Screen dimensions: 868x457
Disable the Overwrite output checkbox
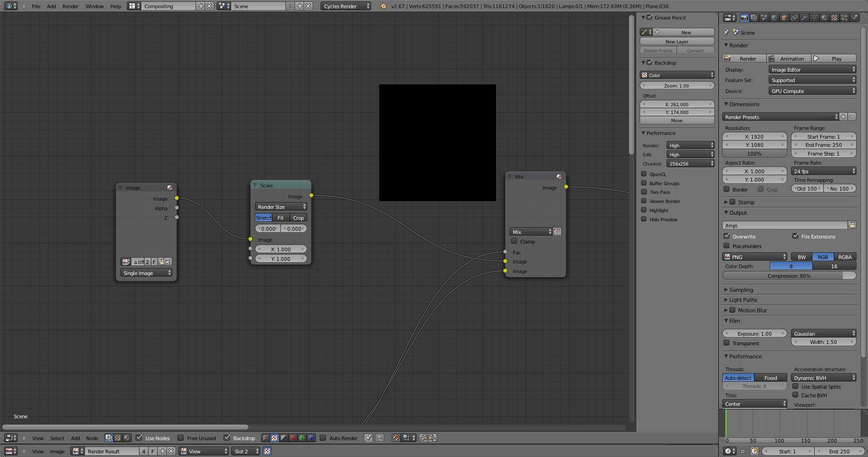[x=727, y=236]
